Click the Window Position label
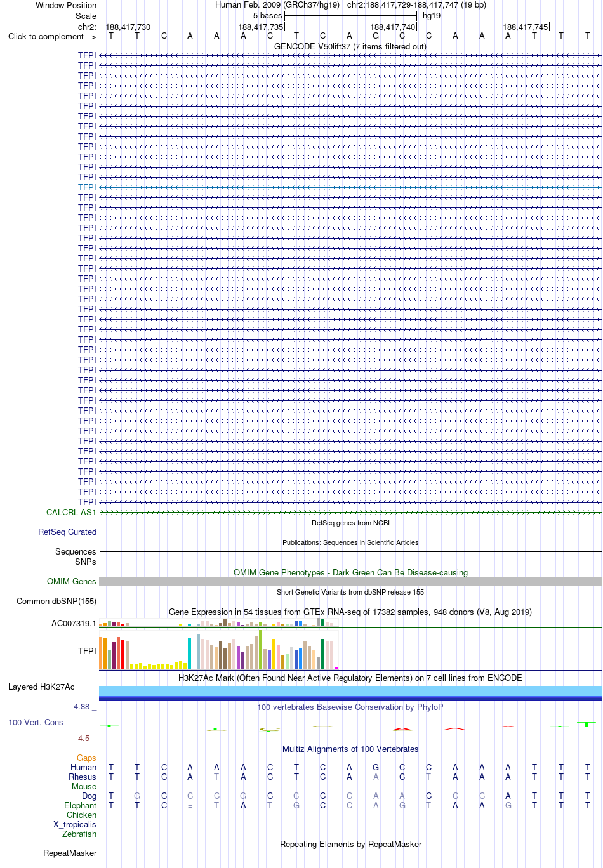The height and width of the screenshot is (868, 603). [x=66, y=5]
